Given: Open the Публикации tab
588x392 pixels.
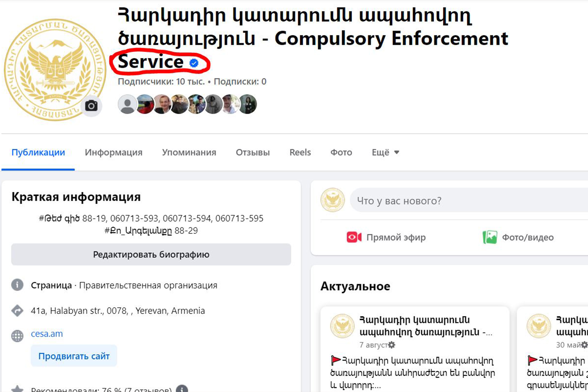Looking at the screenshot, I should 38,152.
